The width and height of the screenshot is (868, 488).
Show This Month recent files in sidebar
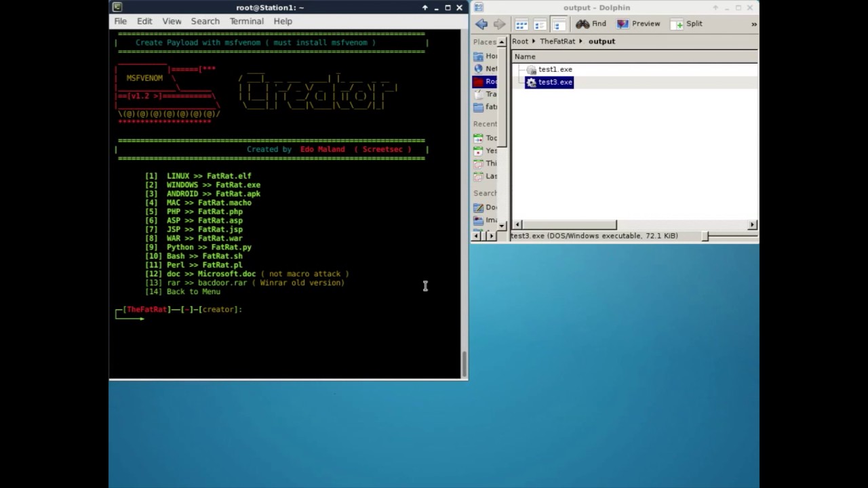click(486, 163)
